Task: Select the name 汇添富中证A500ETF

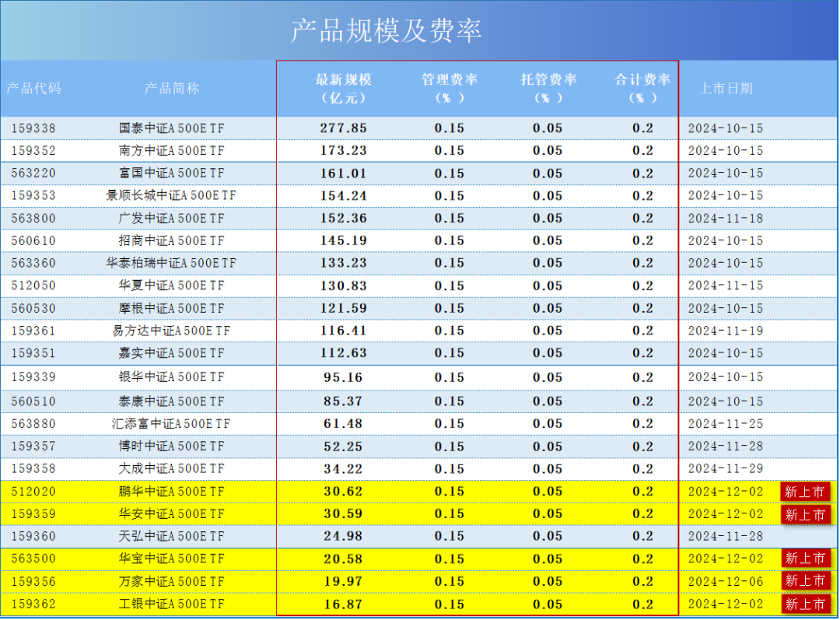Action: pos(171,424)
